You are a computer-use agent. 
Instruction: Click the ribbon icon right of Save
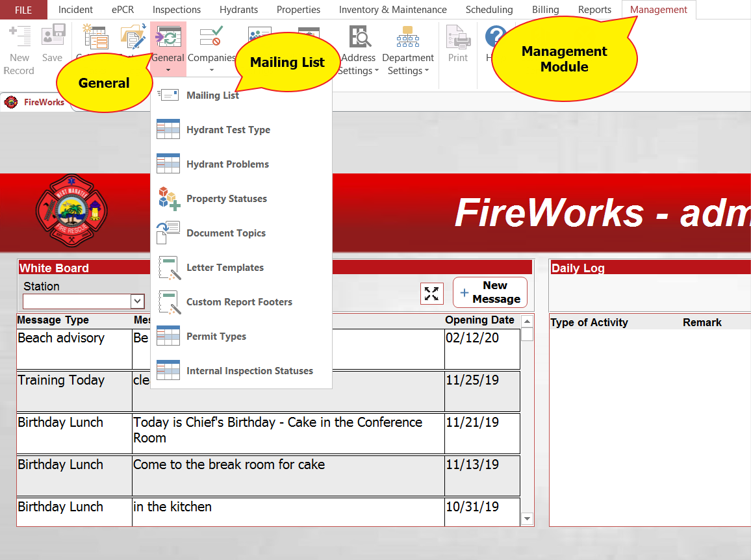(x=96, y=37)
